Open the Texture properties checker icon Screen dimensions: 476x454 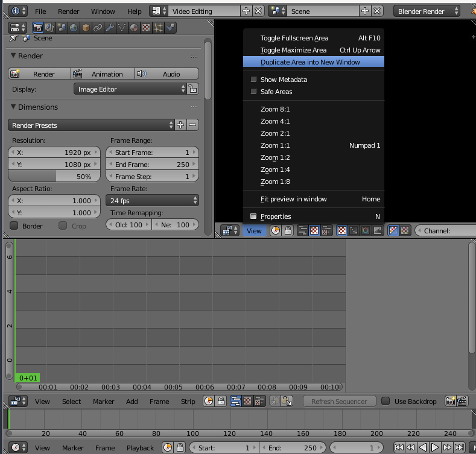click(x=146, y=28)
